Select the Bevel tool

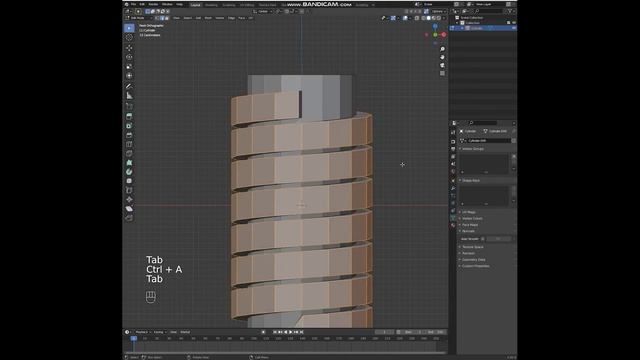pos(129,135)
